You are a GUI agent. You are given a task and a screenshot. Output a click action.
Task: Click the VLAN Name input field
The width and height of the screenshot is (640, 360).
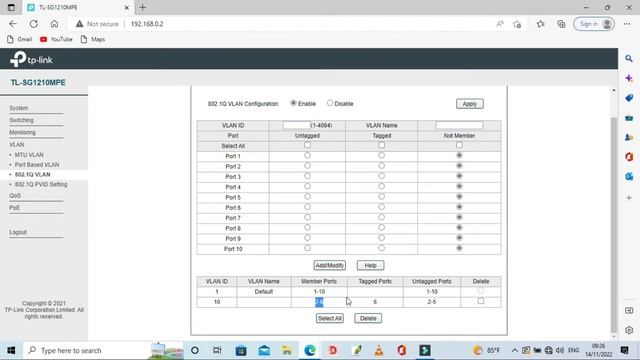(x=459, y=125)
